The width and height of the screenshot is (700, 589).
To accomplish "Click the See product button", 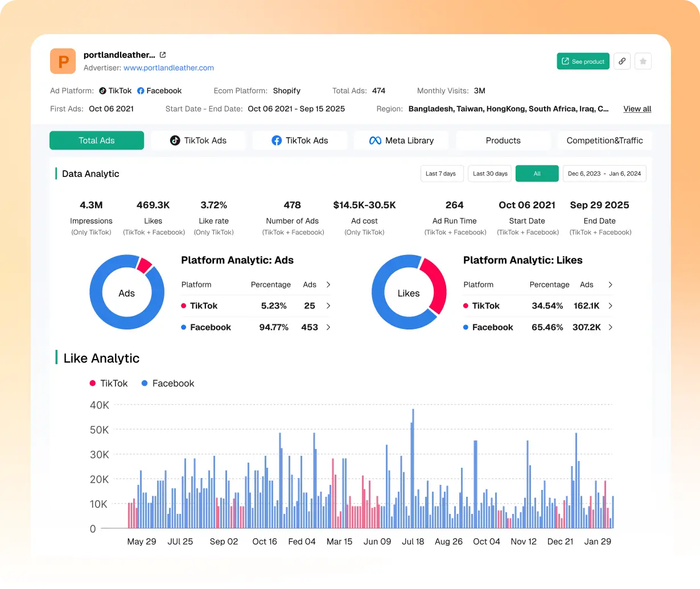I will 583,61.
